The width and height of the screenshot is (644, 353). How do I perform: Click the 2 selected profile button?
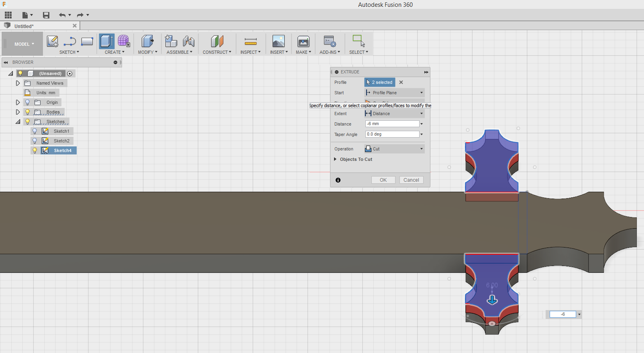click(x=380, y=82)
